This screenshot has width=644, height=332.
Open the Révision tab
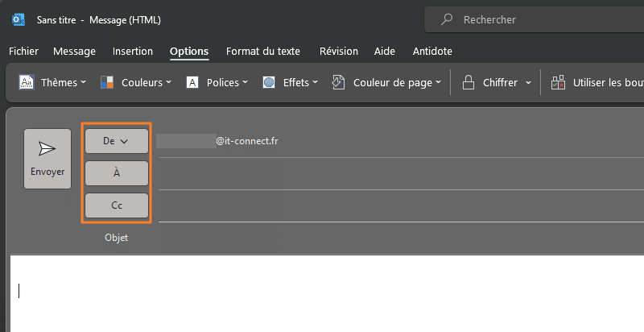pyautogui.click(x=339, y=52)
